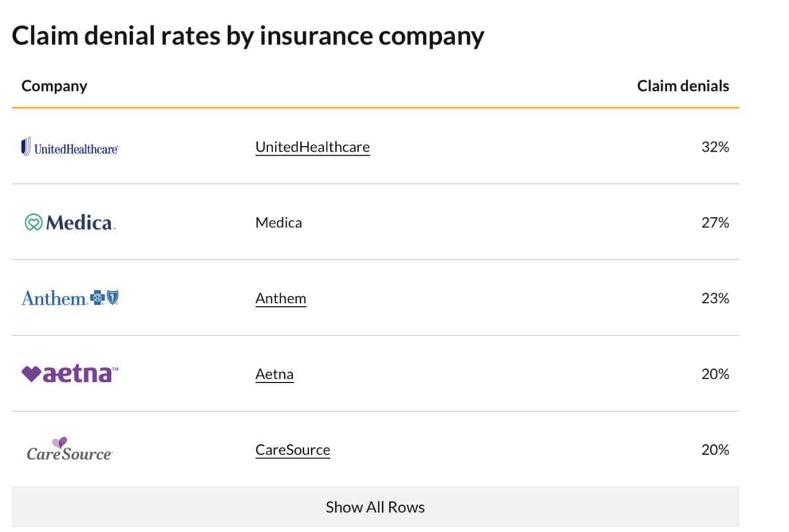Select Anthem's 23% denial value
Screen dimensions: 789x532
pos(714,298)
